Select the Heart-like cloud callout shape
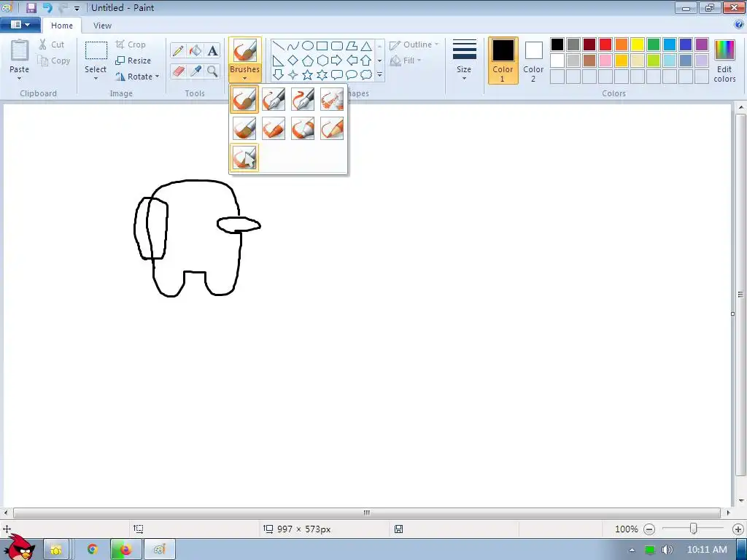 (366, 75)
